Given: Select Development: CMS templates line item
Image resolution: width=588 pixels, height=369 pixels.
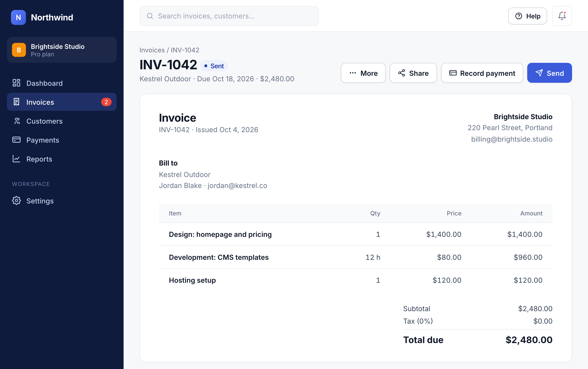Looking at the screenshot, I should pos(356,257).
